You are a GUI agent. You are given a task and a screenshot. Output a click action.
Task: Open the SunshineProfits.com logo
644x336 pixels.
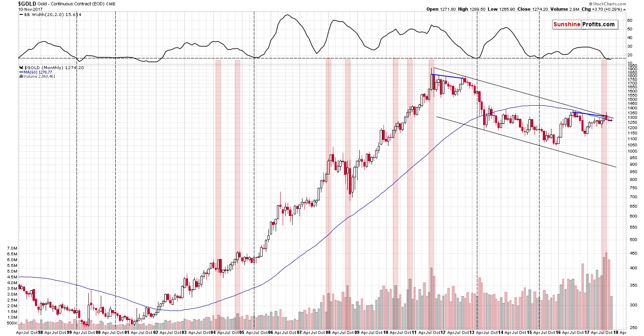[584, 25]
